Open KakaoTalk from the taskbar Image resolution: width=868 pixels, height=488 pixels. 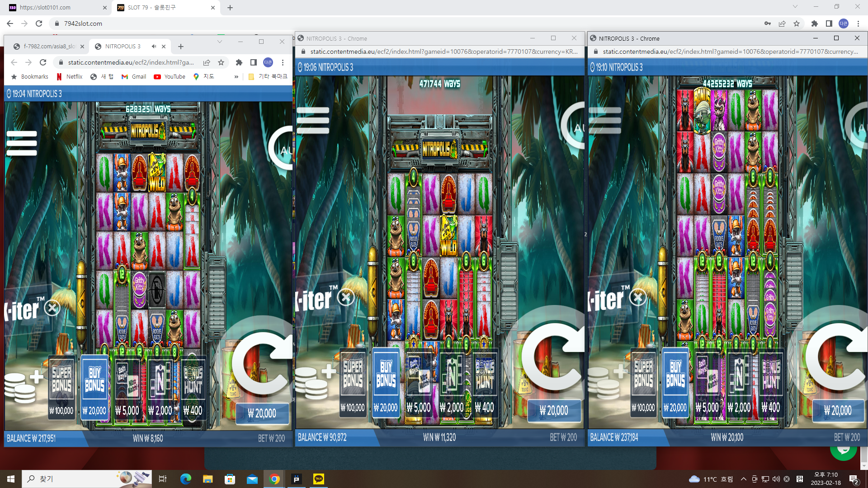319,479
